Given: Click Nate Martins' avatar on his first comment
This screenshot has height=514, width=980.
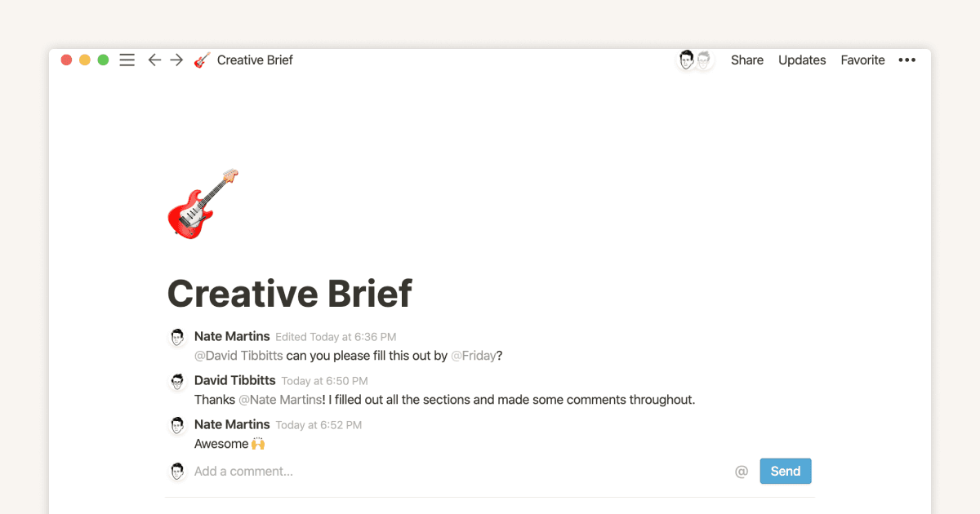Looking at the screenshot, I should click(x=177, y=336).
